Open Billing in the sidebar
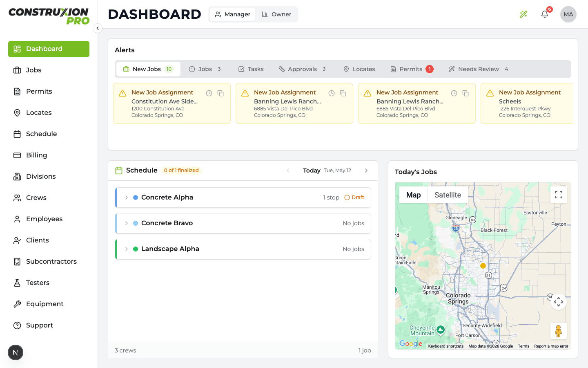 pos(49,155)
